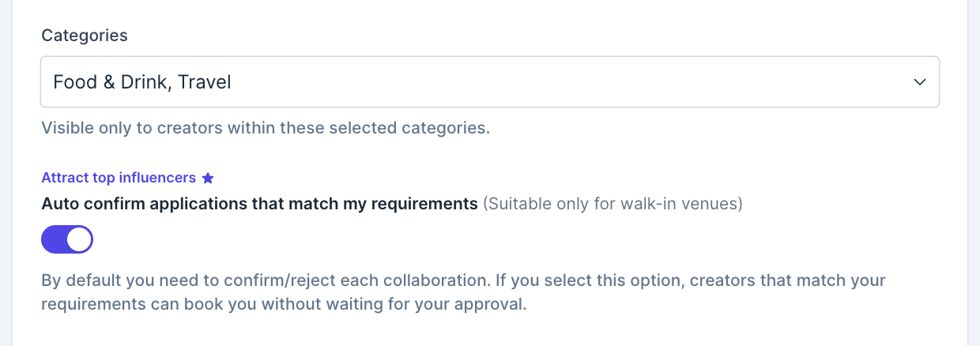Click the "Food & Drink, Travel" selected value
This screenshot has height=346, width=980.
click(142, 81)
